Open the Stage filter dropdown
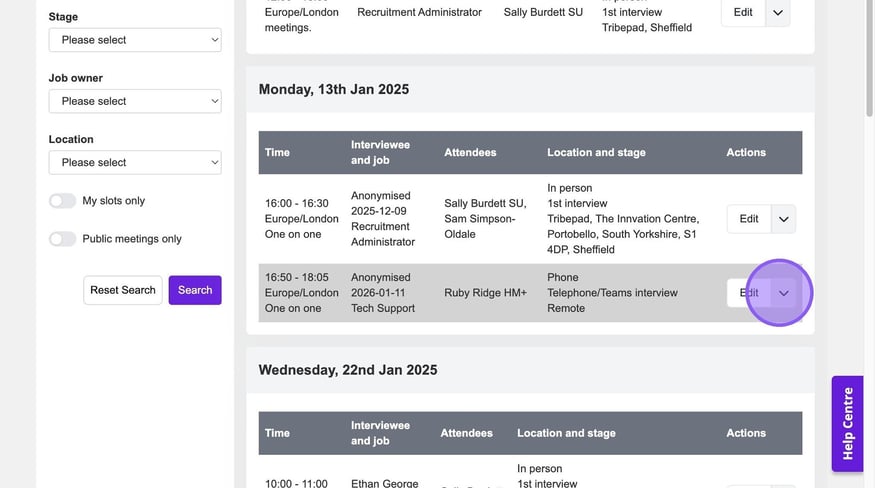 [135, 40]
